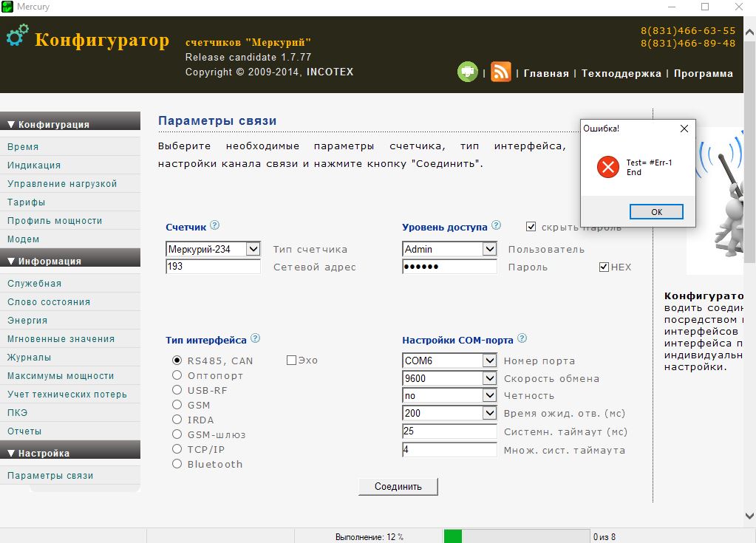This screenshot has height=543, width=756.
Task: Open the Слово состояния sidebar link
Action: tap(70, 301)
